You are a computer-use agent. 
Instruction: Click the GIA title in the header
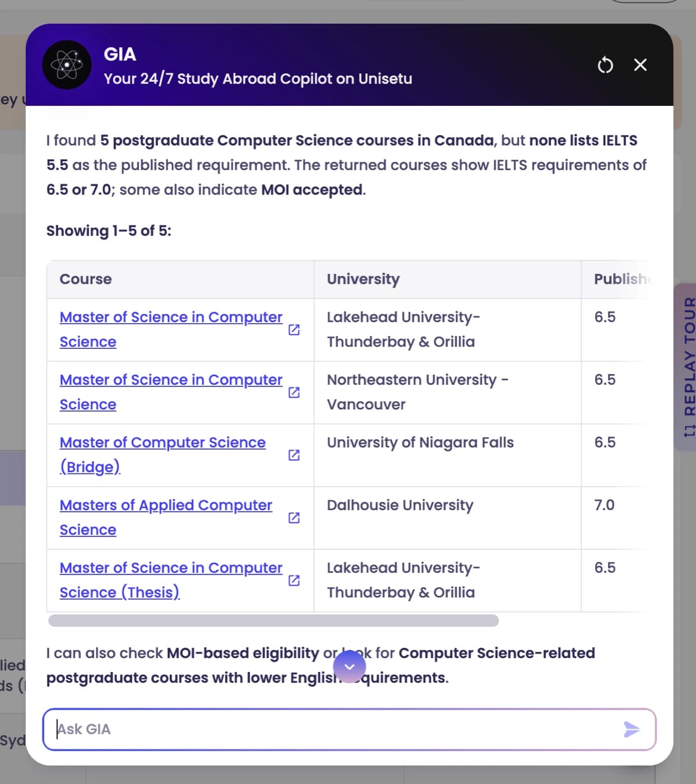120,54
